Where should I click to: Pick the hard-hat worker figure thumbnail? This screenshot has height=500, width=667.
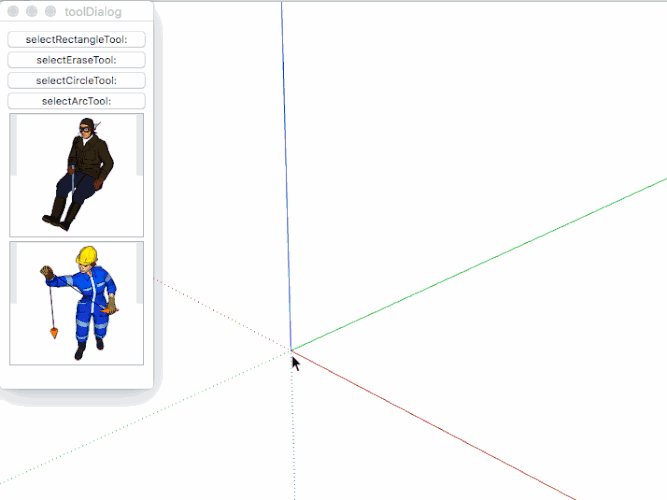[x=77, y=303]
